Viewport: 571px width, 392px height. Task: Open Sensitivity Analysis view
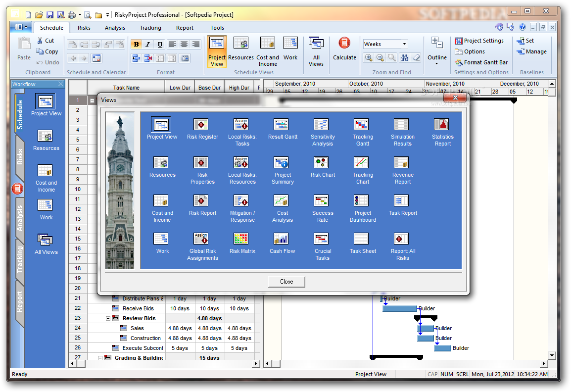click(x=323, y=133)
